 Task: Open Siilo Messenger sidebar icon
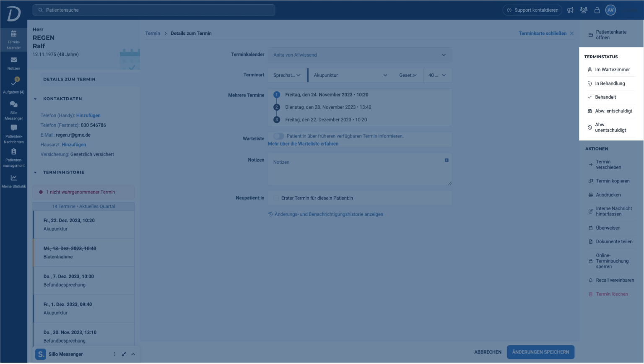pos(13,110)
